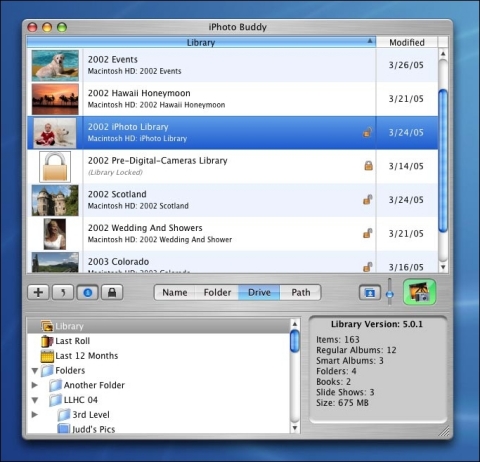Image resolution: width=480 pixels, height=462 pixels.
Task: Collapse the Folders disclosure triangle
Action: 35,370
